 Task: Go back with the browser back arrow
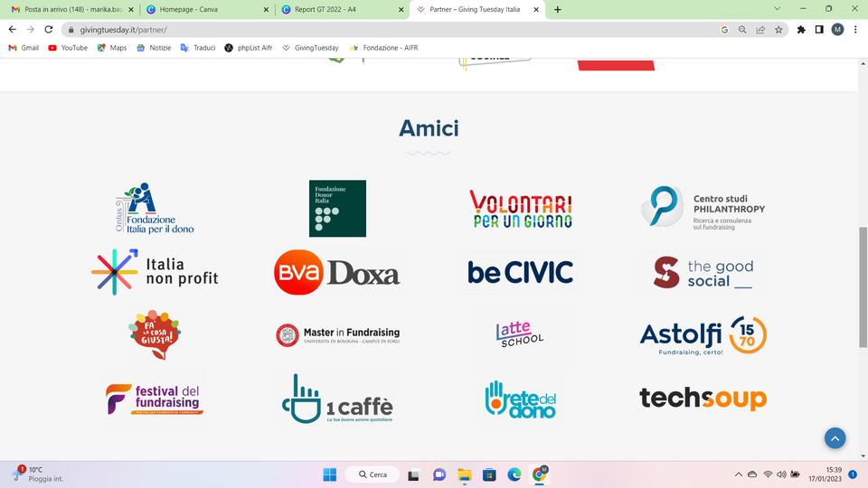[x=12, y=29]
